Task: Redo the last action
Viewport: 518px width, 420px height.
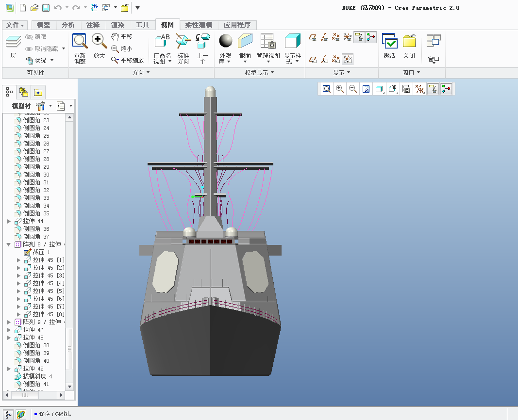Action: [x=76, y=8]
